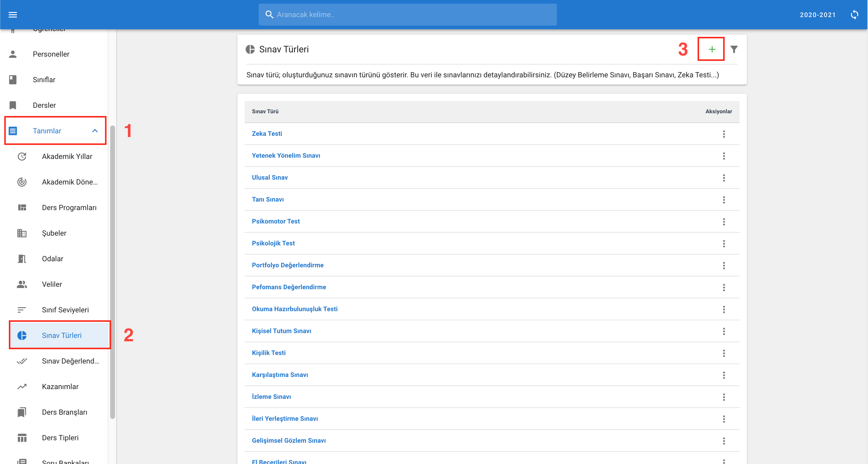Click the Ders Tipleri table icon
This screenshot has width=868, height=464.
22,438
